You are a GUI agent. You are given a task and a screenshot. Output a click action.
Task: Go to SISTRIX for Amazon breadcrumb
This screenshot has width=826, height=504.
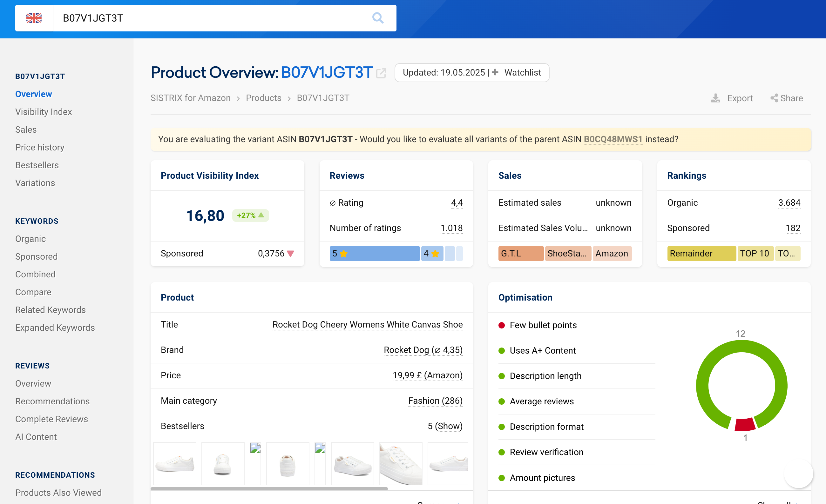click(190, 98)
